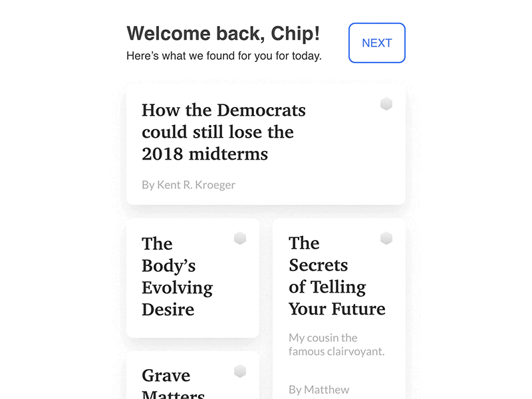Click inside the NEXT button border area

(377, 43)
